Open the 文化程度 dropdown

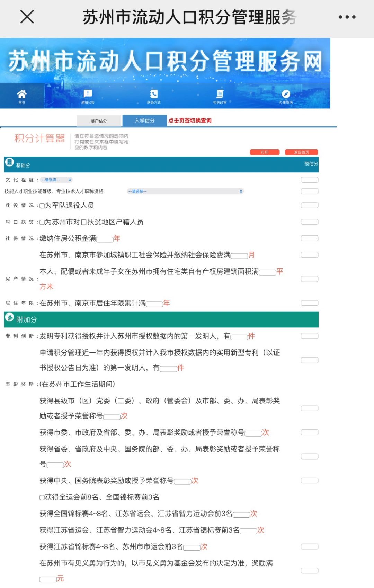coord(56,180)
